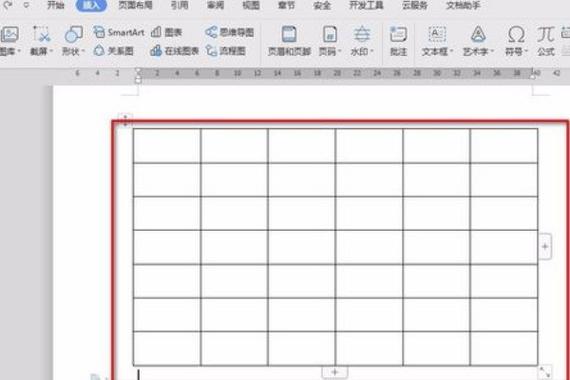This screenshot has height=380, width=570.
Task: Expand the 水印 dropdown arrow
Action: pos(372,51)
